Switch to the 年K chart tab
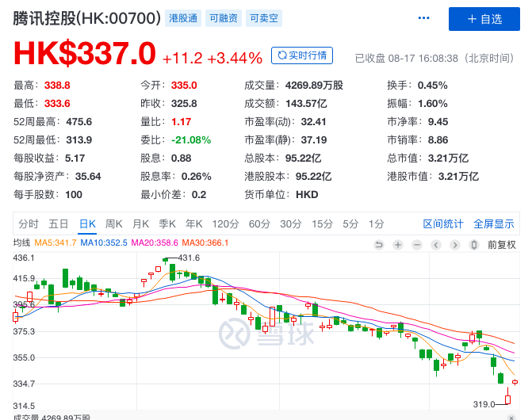Screen dimensions: 532x420 pyautogui.click(x=194, y=224)
